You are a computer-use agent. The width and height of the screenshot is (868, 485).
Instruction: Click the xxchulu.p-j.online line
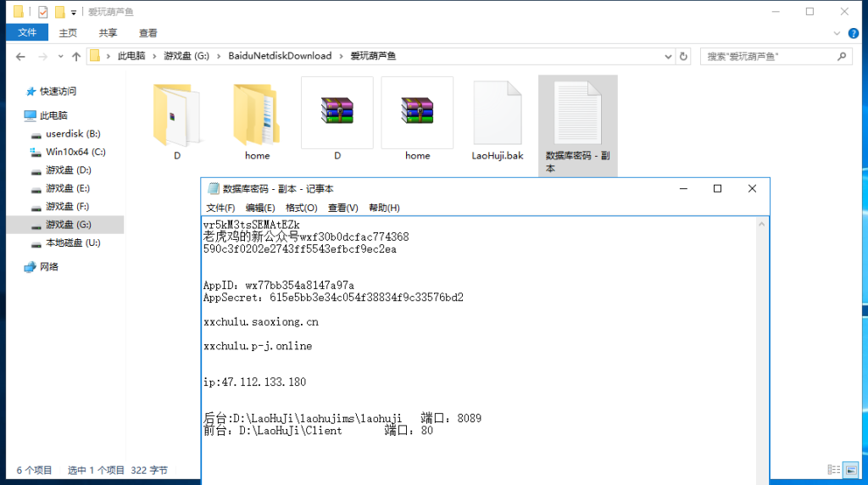(x=258, y=346)
